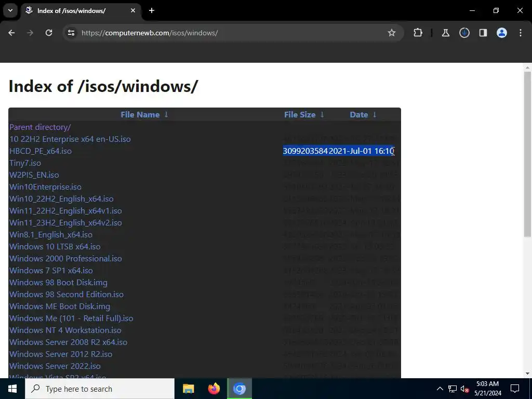Toggle the side panel icon

click(483, 33)
